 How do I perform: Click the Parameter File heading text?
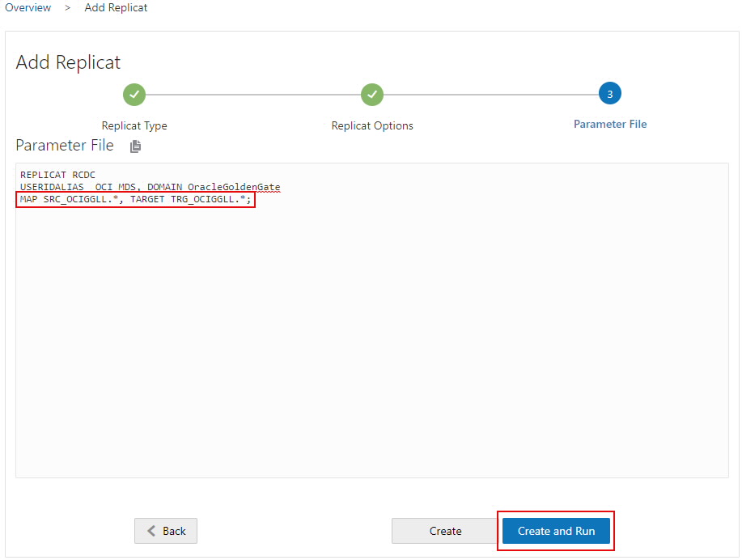tap(64, 145)
